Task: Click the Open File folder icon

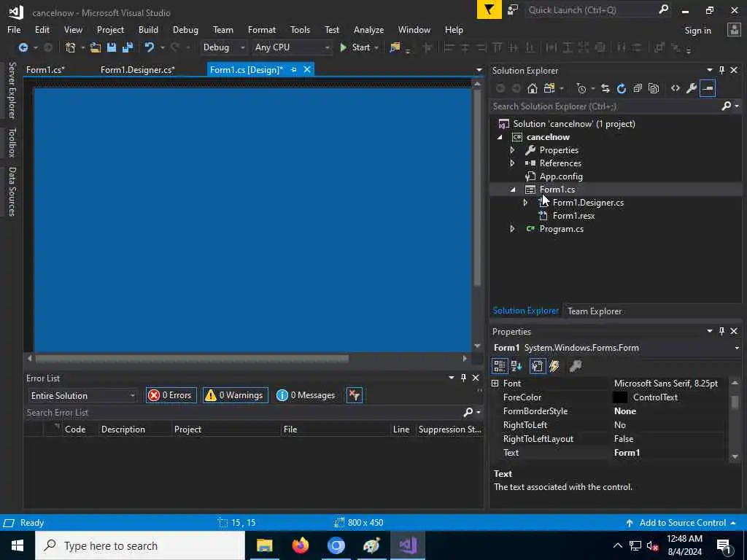Action: (x=96, y=47)
